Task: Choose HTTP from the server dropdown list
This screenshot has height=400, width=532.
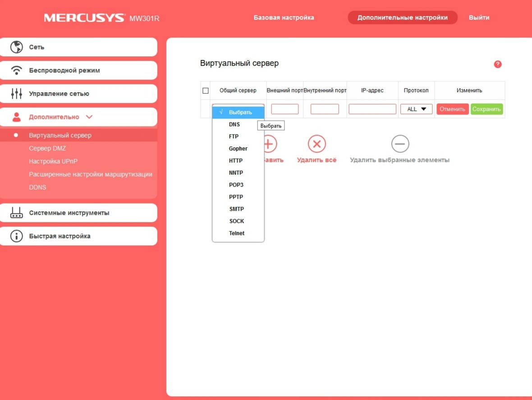Action: [x=236, y=161]
